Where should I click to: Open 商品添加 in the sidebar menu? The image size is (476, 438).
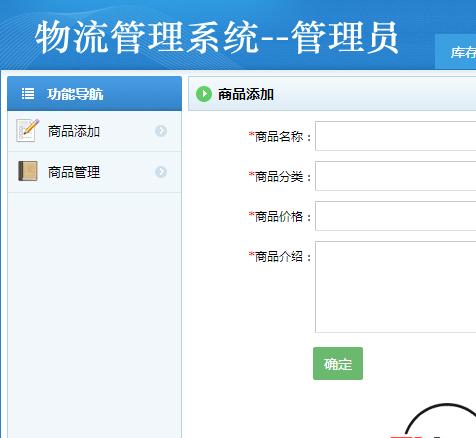pyautogui.click(x=94, y=131)
